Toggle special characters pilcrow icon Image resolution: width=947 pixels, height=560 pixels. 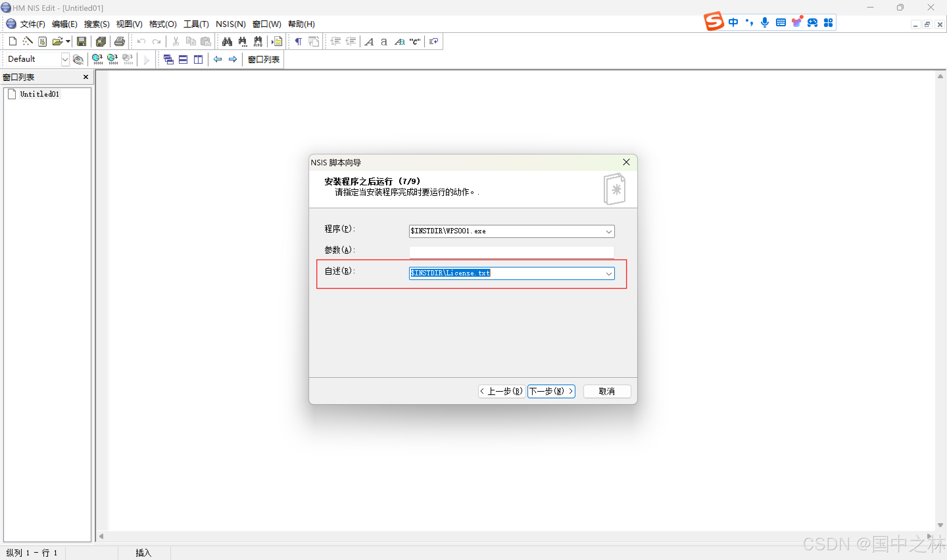click(298, 41)
